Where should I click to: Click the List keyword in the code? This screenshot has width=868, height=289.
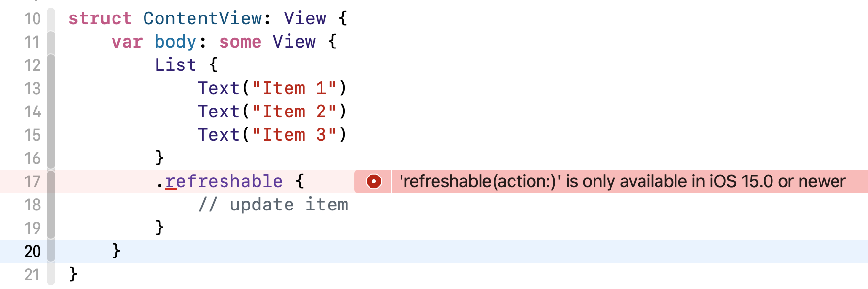click(x=176, y=65)
